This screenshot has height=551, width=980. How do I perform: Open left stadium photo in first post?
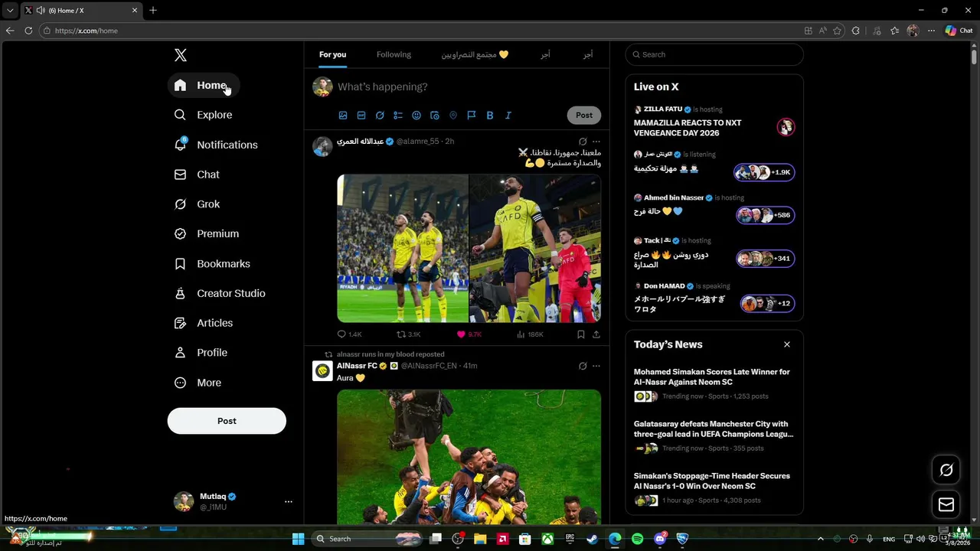tap(403, 248)
